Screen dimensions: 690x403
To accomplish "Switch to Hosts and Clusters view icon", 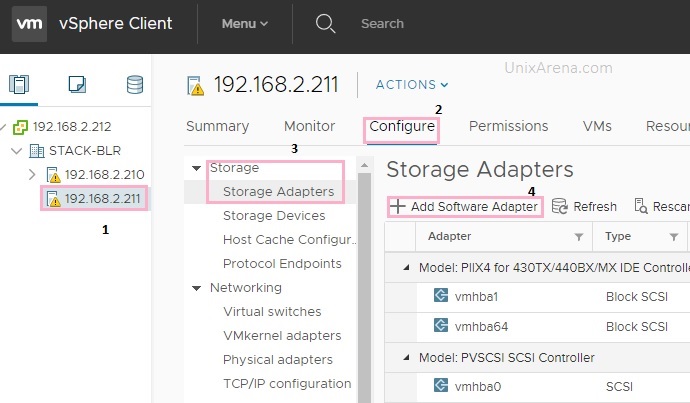I will [x=19, y=84].
